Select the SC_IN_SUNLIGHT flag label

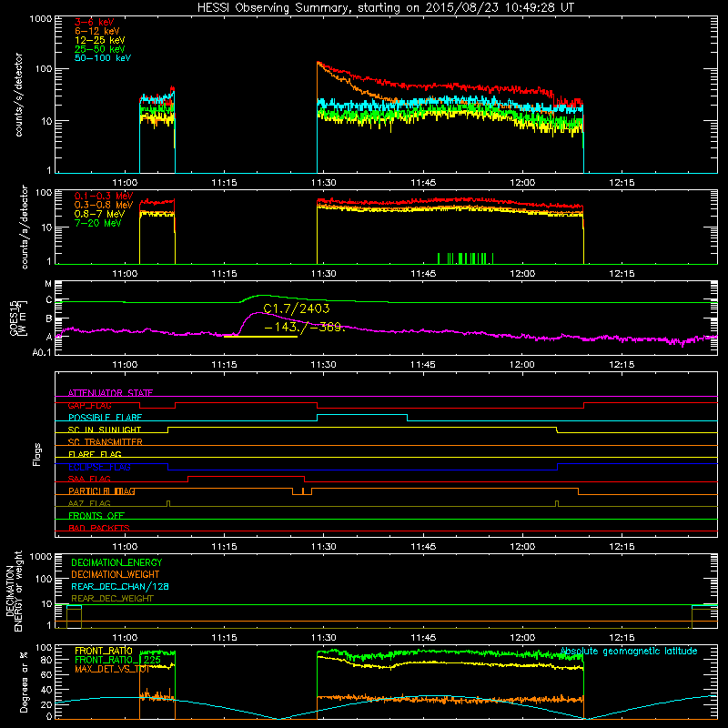coord(105,430)
